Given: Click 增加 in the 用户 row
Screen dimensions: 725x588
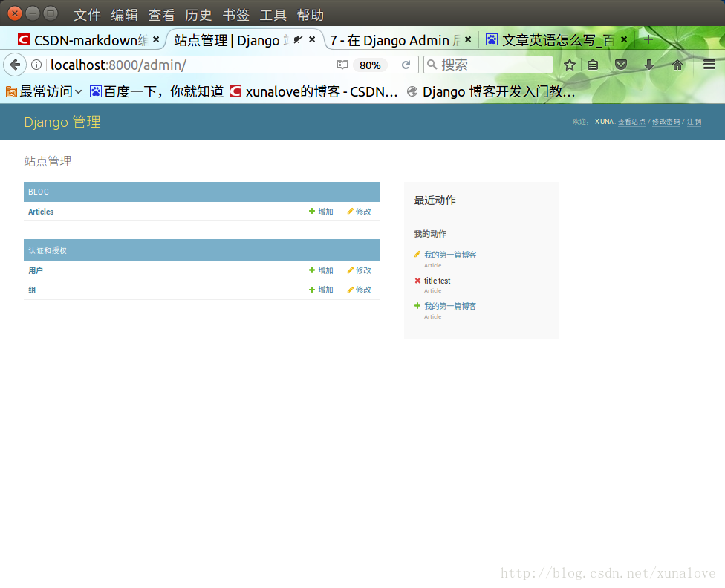Looking at the screenshot, I should point(321,270).
